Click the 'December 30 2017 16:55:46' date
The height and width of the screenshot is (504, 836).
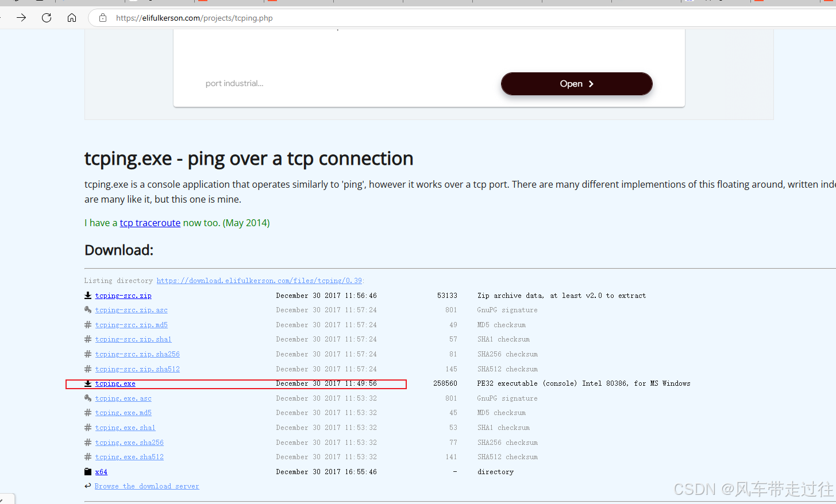pyautogui.click(x=326, y=472)
